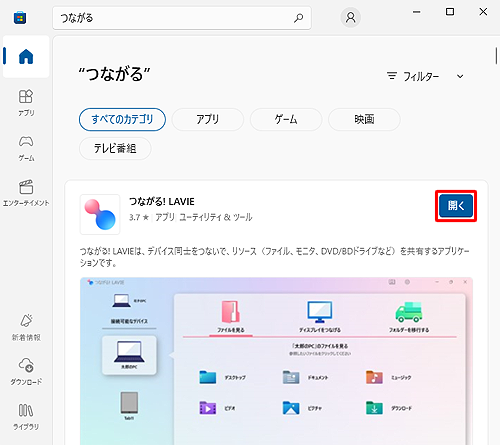Click the 3.7 star rating text

pyautogui.click(x=139, y=217)
